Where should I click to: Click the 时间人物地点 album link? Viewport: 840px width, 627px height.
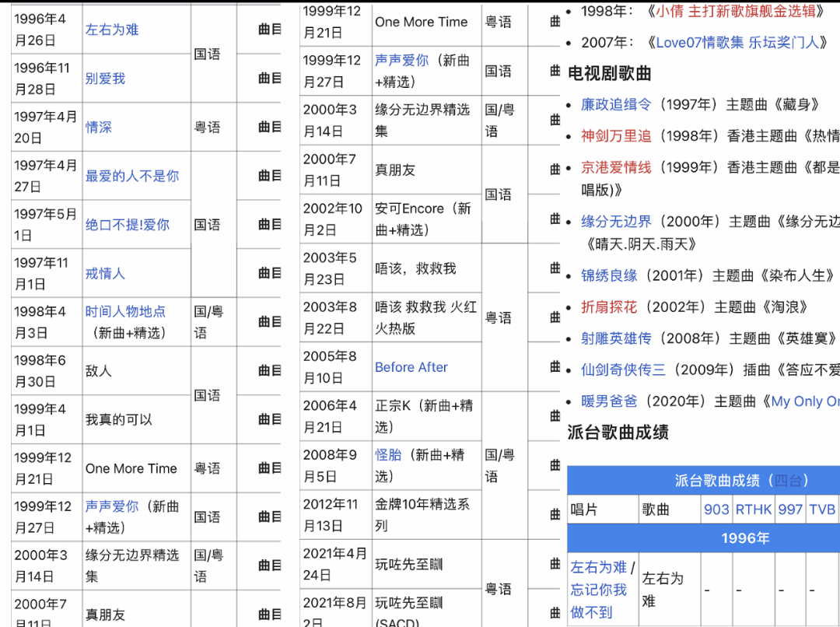click(125, 311)
